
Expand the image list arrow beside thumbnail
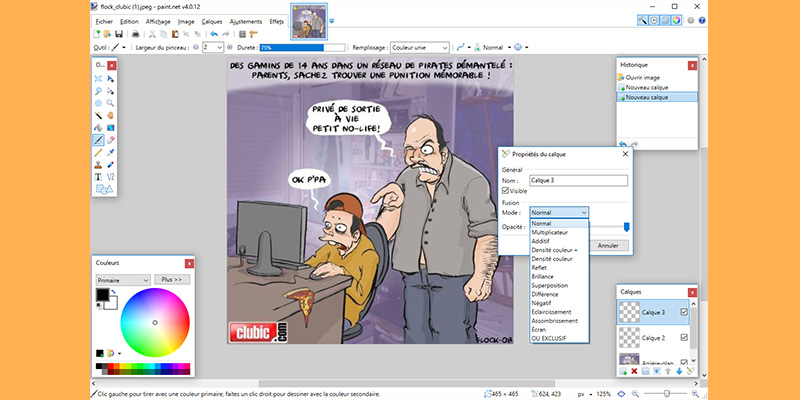(x=332, y=21)
